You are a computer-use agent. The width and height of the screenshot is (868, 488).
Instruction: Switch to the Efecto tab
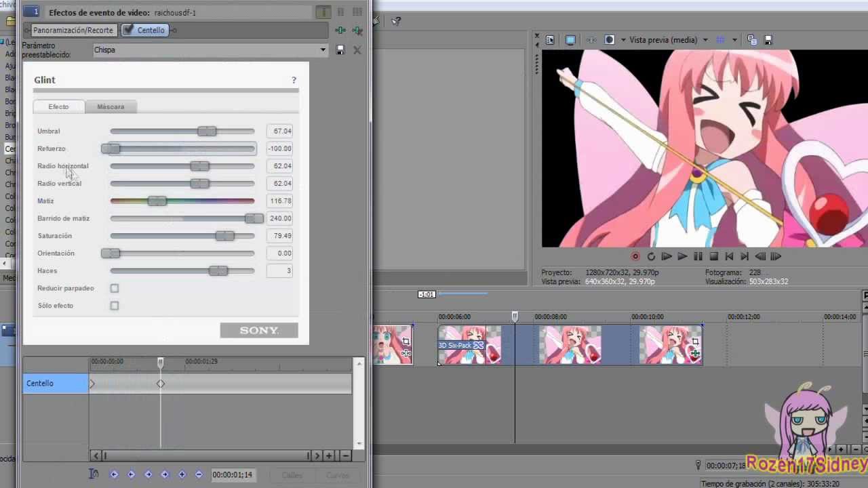[x=58, y=106]
